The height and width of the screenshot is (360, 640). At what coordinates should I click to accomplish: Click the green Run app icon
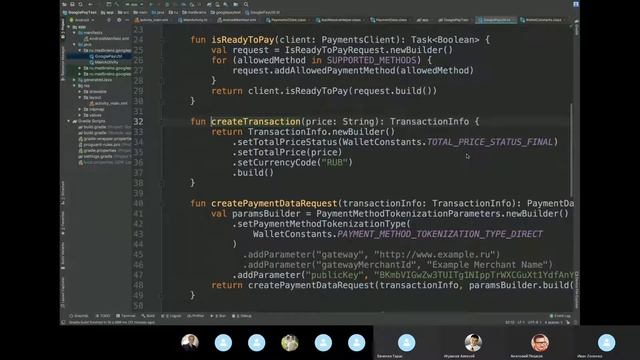(151, 4)
